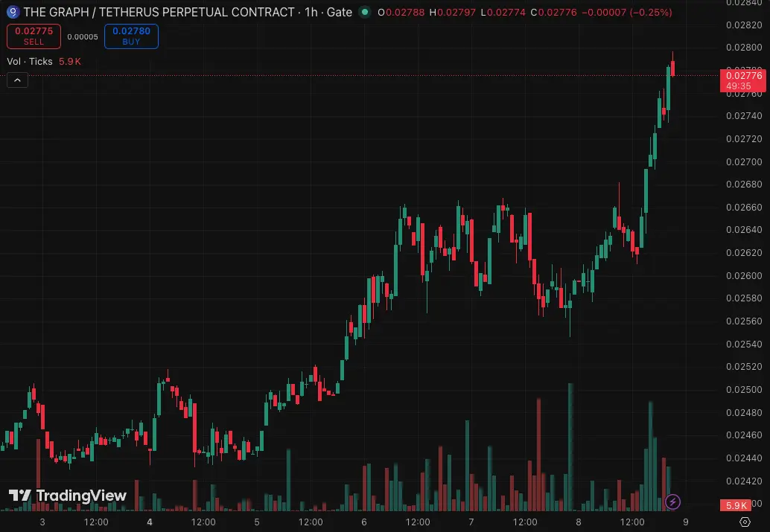The image size is (770, 532).
Task: Click bold date label 4 on time axis
Action: click(149, 522)
